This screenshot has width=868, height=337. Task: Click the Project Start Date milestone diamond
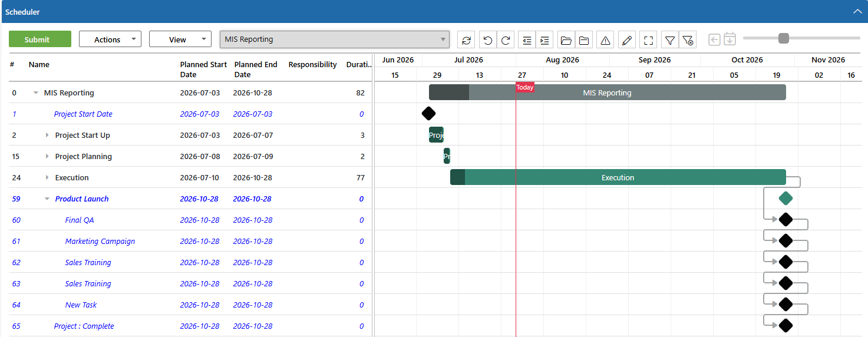tap(429, 114)
